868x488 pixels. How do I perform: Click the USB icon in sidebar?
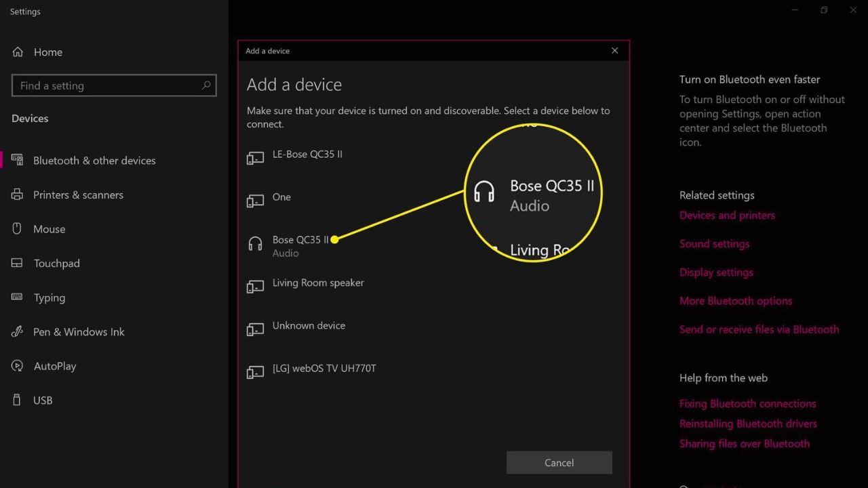point(17,400)
